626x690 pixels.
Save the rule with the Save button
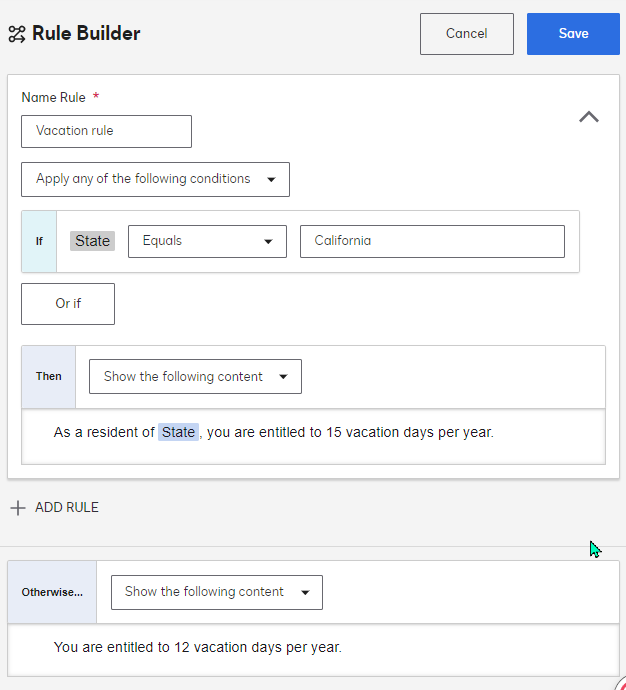tap(573, 34)
